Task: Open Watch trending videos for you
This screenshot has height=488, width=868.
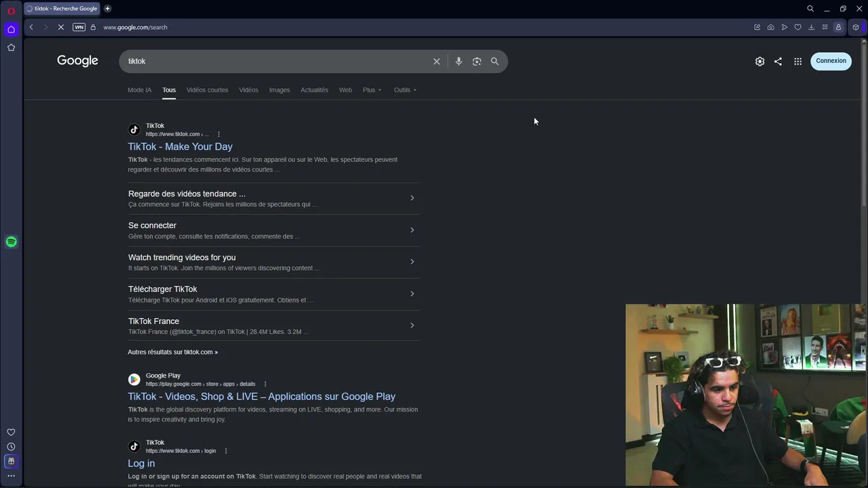Action: coord(182,258)
